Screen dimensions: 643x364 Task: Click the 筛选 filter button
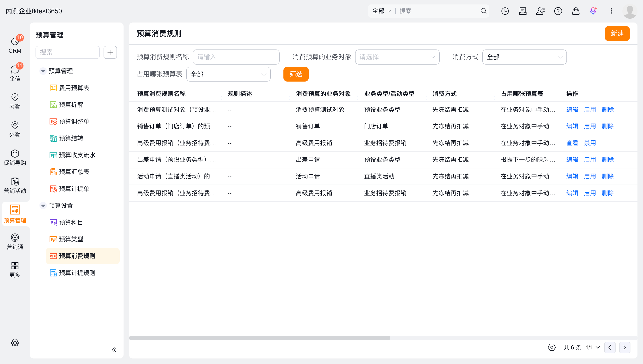pos(296,74)
